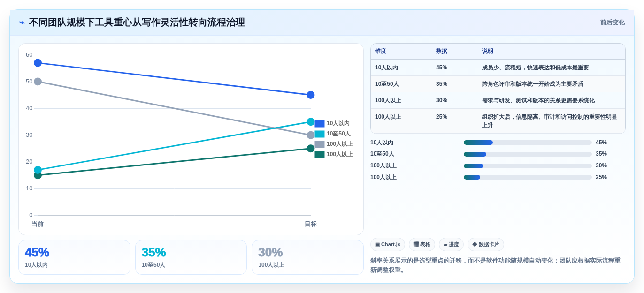Click the 25% progress bar for 100人以上
This screenshot has height=293, width=644.
pos(528,177)
